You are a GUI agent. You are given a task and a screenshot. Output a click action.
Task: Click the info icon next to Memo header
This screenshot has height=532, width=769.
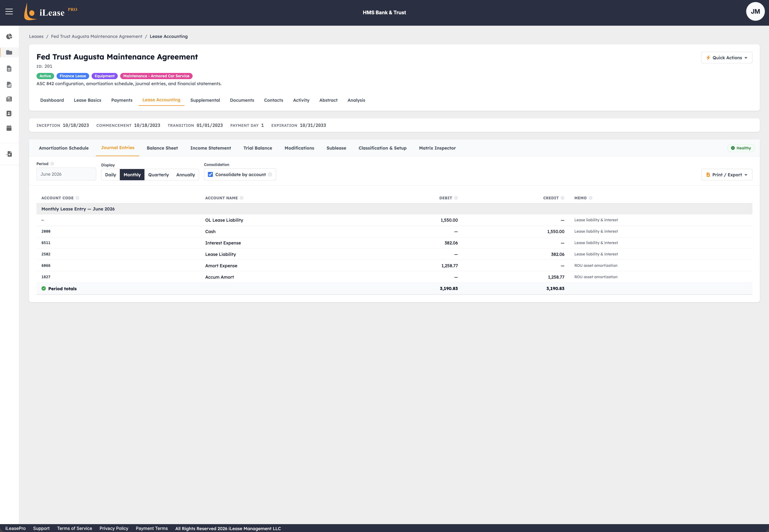click(x=590, y=198)
